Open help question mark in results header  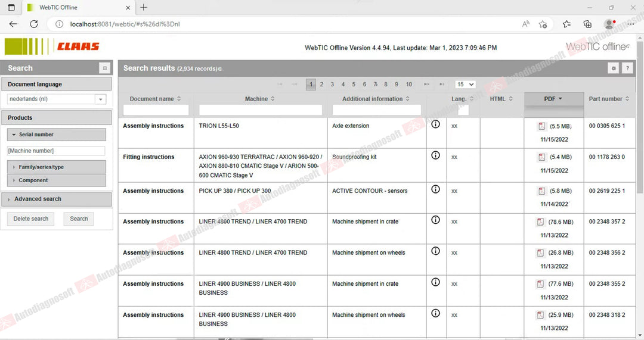[627, 68]
